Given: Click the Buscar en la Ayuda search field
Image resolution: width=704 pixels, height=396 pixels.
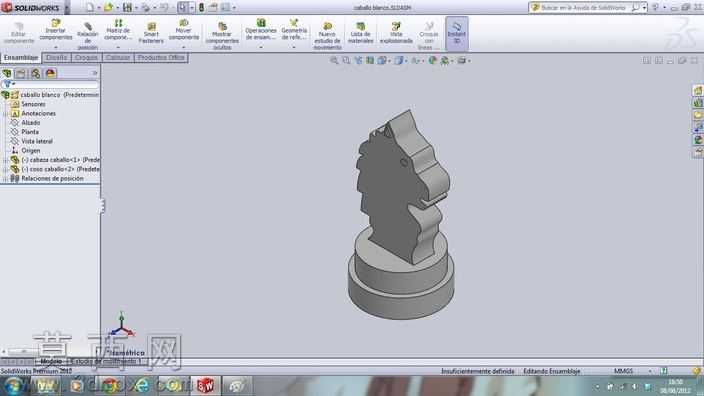Looking at the screenshot, I should pos(583,8).
